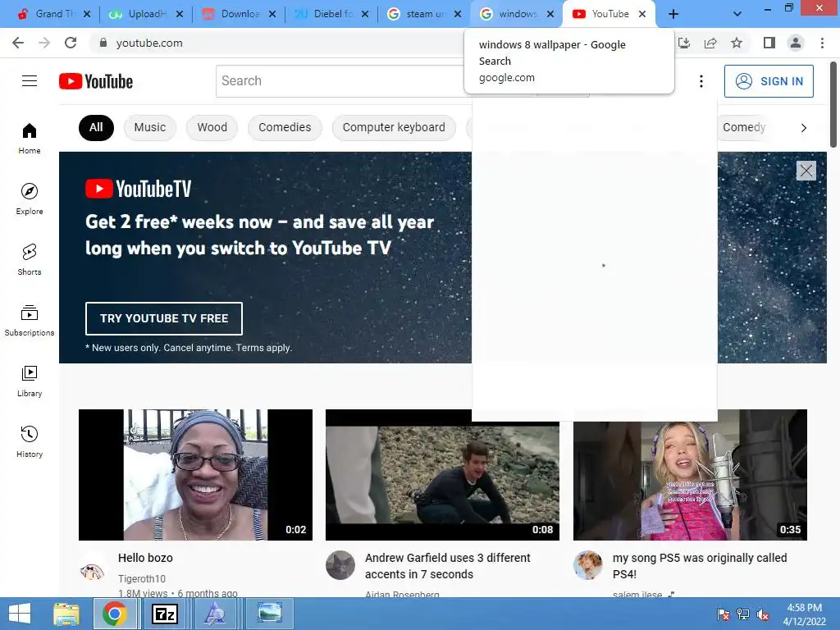
Task: Open the Windows Start button
Action: [20, 614]
